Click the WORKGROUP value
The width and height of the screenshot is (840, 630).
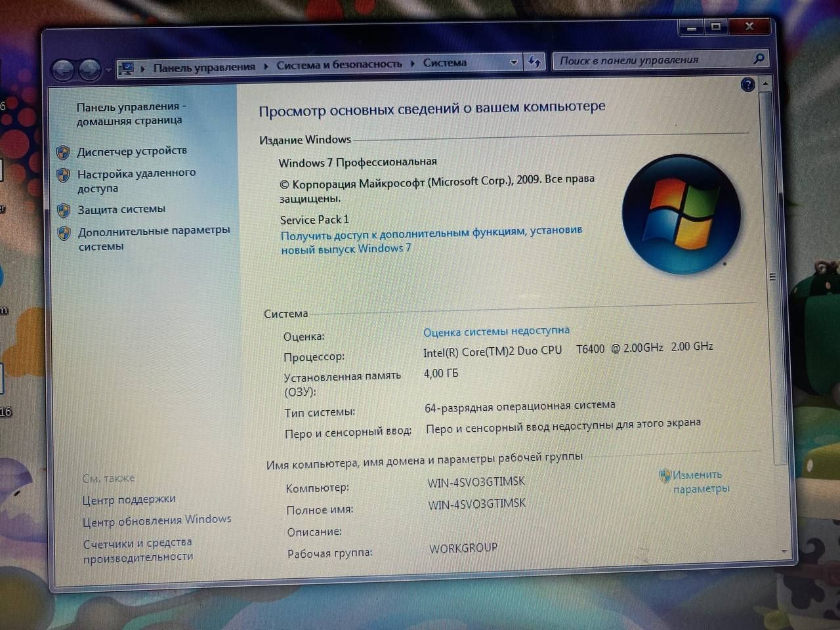(x=463, y=547)
